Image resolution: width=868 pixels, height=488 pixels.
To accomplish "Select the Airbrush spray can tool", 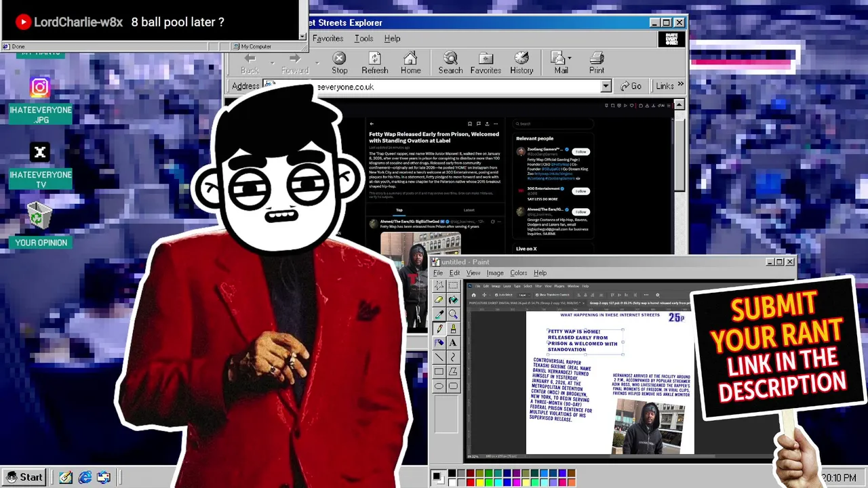I will [x=439, y=343].
